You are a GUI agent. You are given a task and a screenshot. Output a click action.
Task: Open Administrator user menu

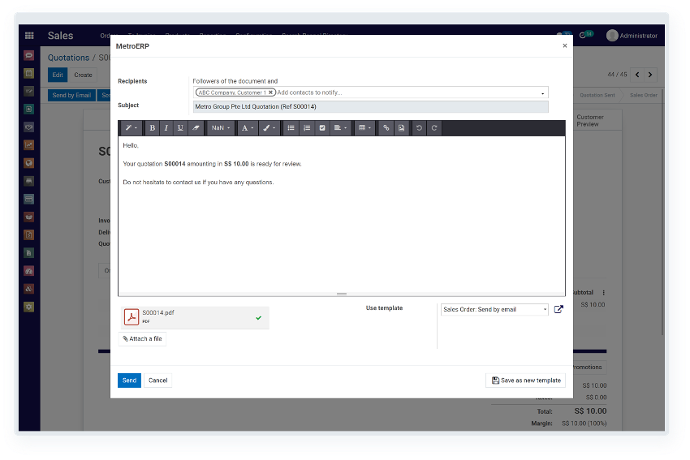point(632,36)
